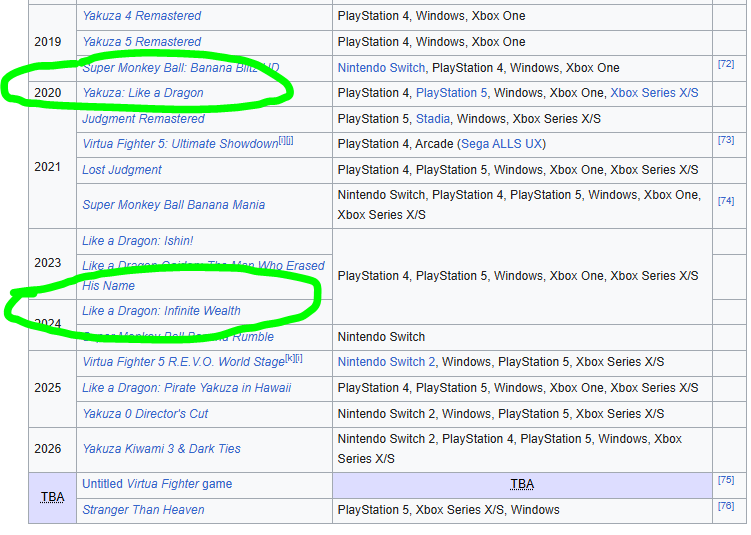Follow the PlayStation 5 platform link

[x=451, y=93]
